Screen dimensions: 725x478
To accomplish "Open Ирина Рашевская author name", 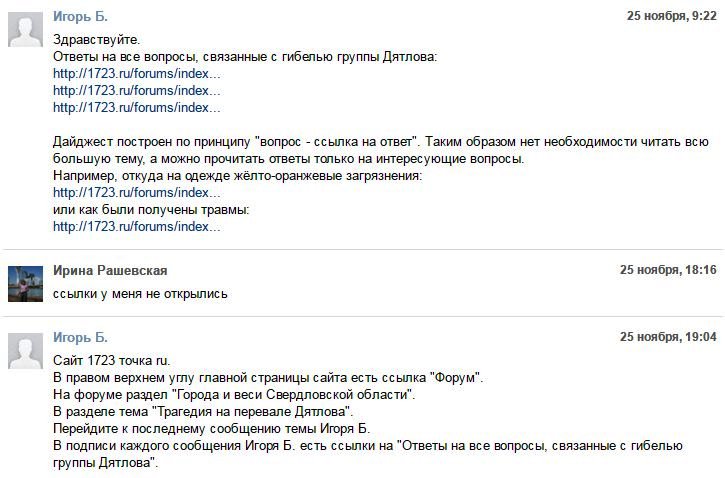I will [110, 270].
